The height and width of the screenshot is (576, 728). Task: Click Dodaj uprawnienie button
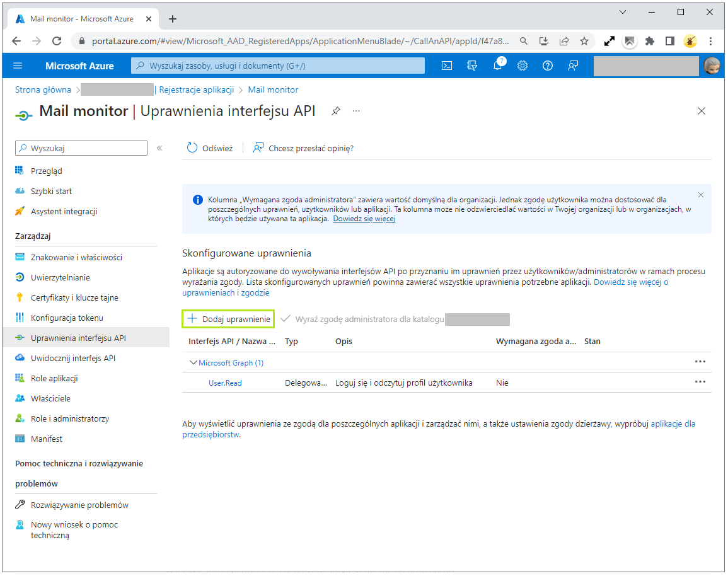[x=228, y=319]
